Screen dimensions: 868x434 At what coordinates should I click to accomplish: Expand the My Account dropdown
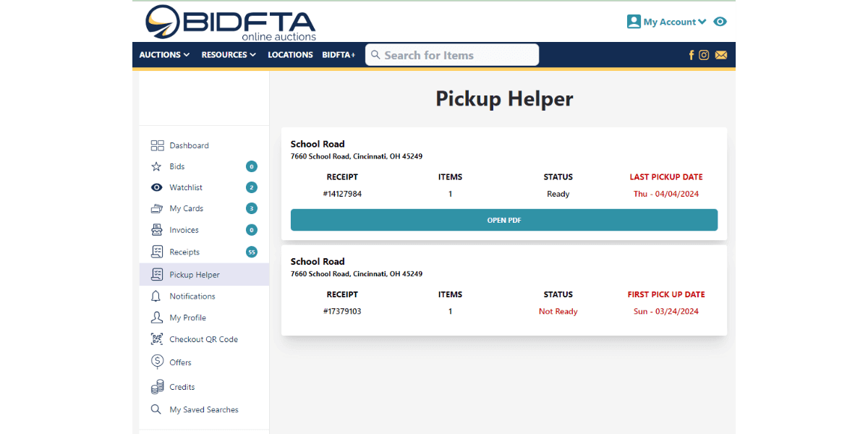click(x=666, y=22)
